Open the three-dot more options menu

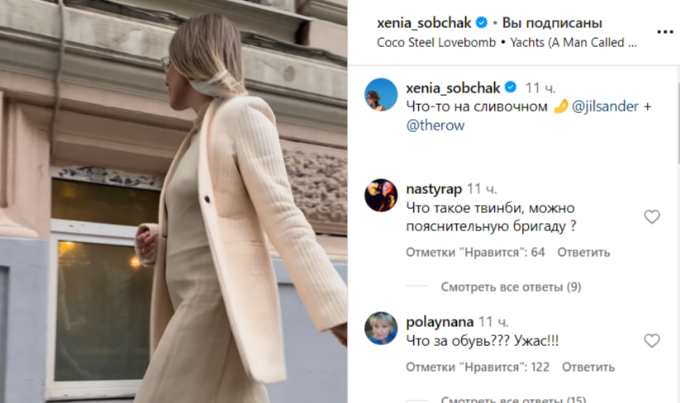665,32
